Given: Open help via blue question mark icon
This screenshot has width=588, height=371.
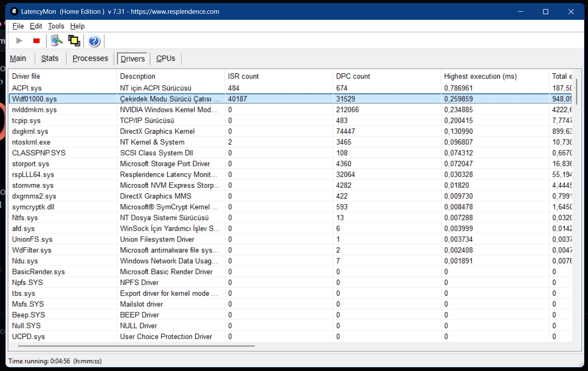Looking at the screenshot, I should [x=94, y=41].
